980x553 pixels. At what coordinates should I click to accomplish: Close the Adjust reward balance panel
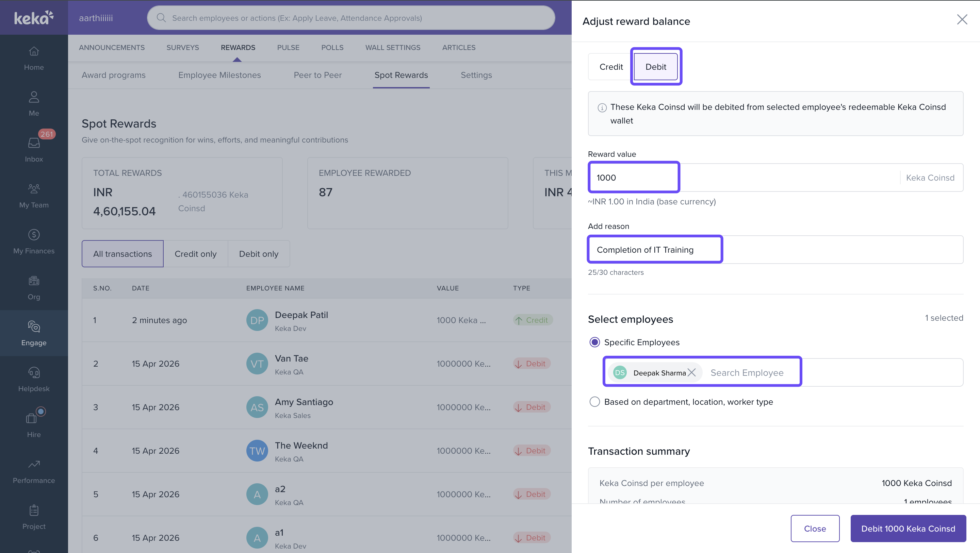point(962,19)
